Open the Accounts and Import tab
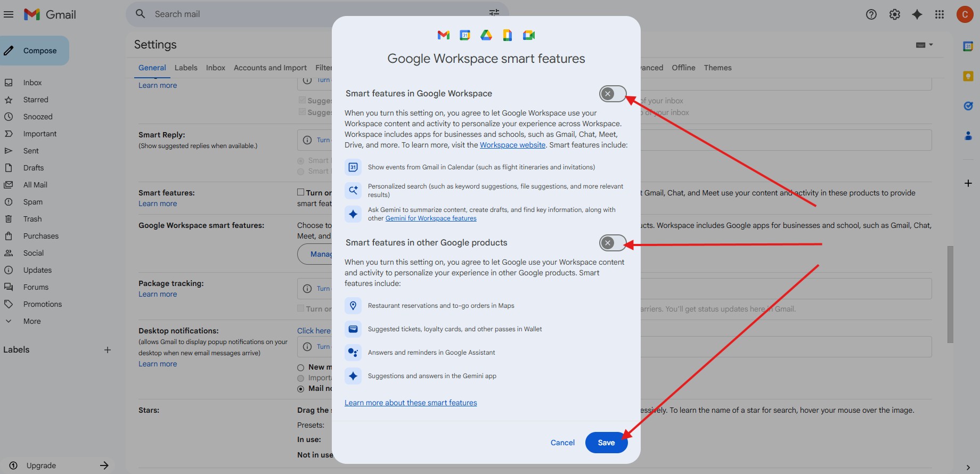Image resolution: width=980 pixels, height=474 pixels. pos(270,68)
